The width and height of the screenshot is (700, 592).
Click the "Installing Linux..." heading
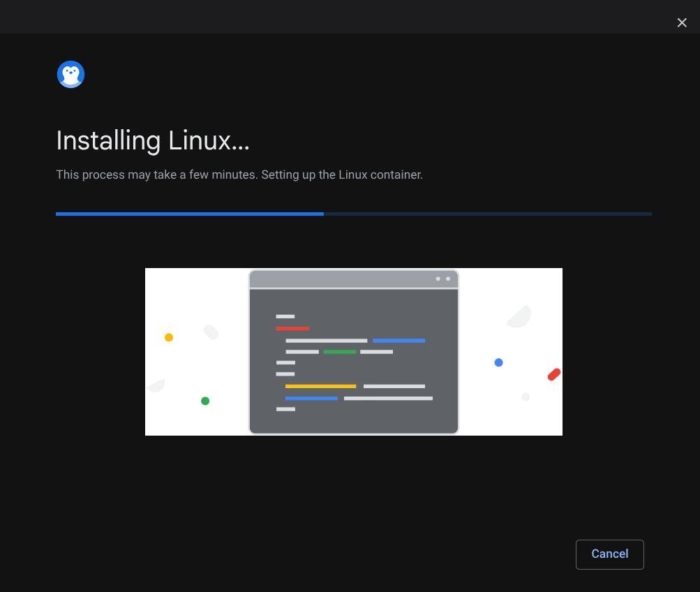point(153,141)
